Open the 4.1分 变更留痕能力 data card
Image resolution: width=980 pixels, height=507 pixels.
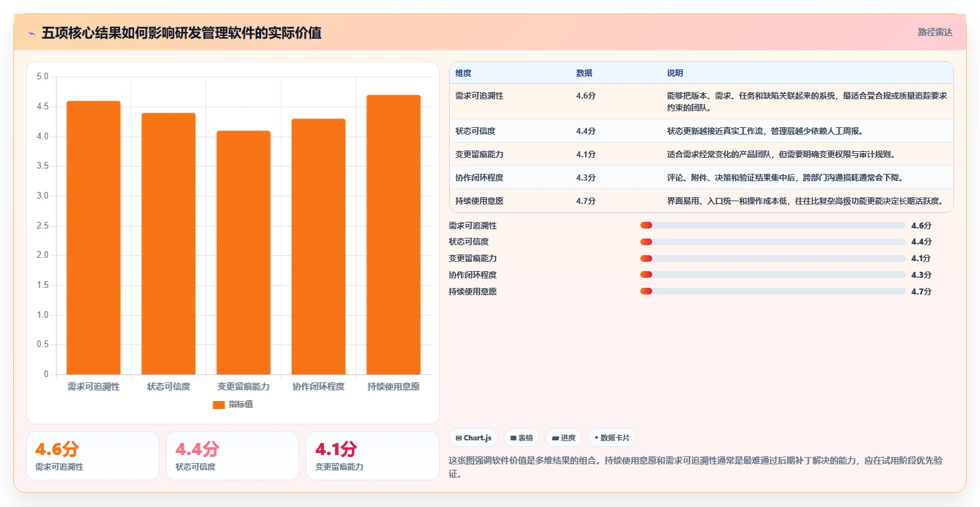(372, 456)
